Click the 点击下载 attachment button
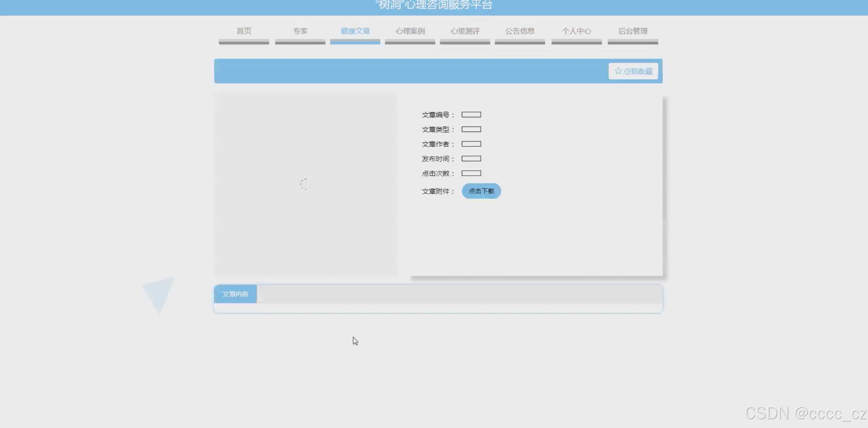Screen dimensions: 868x428 [481, 191]
